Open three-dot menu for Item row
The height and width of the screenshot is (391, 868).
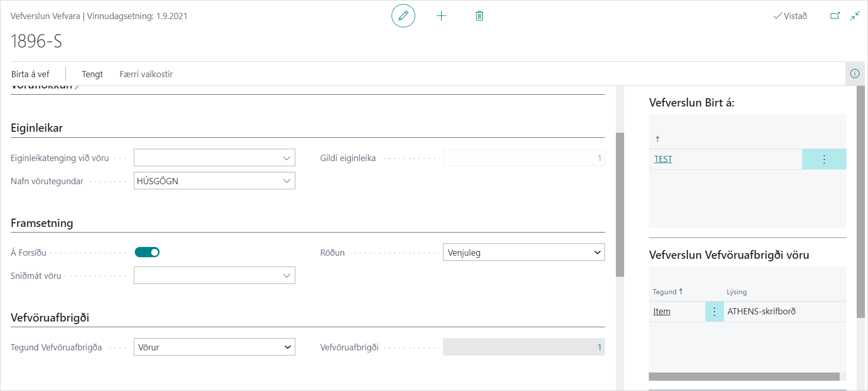714,312
